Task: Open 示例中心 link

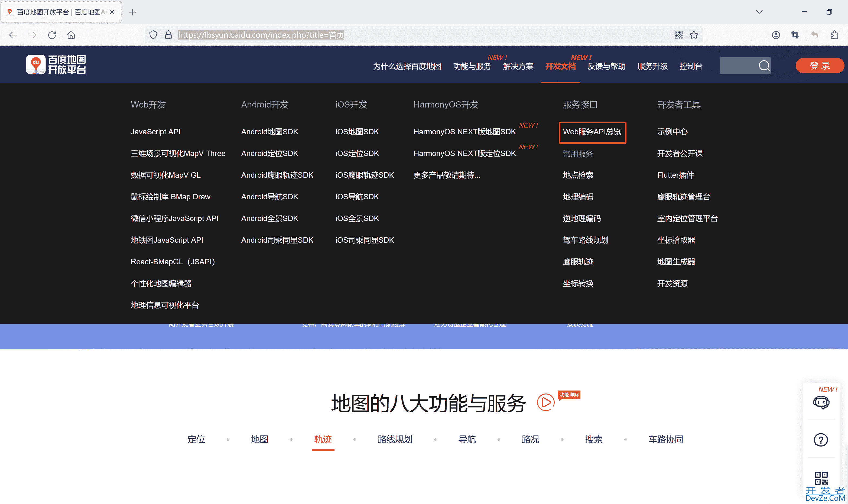Action: coord(672,132)
